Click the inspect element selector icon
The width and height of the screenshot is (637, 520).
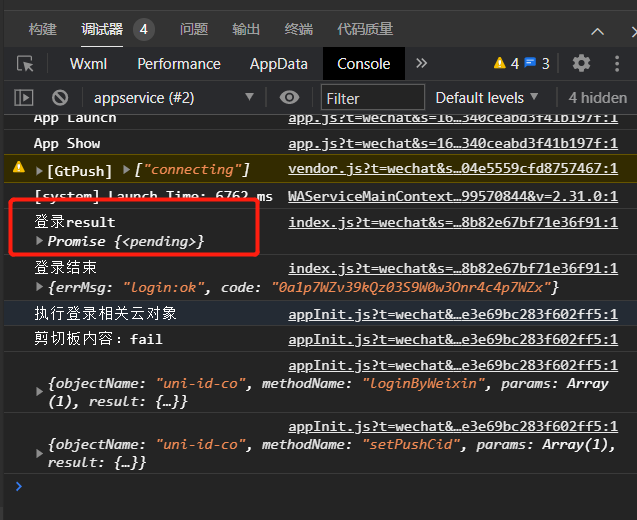pos(25,64)
